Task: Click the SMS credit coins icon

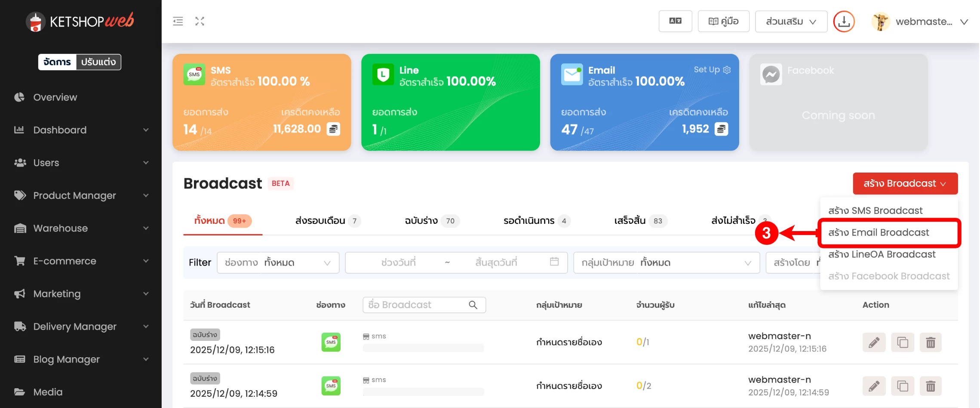Action: tap(334, 129)
